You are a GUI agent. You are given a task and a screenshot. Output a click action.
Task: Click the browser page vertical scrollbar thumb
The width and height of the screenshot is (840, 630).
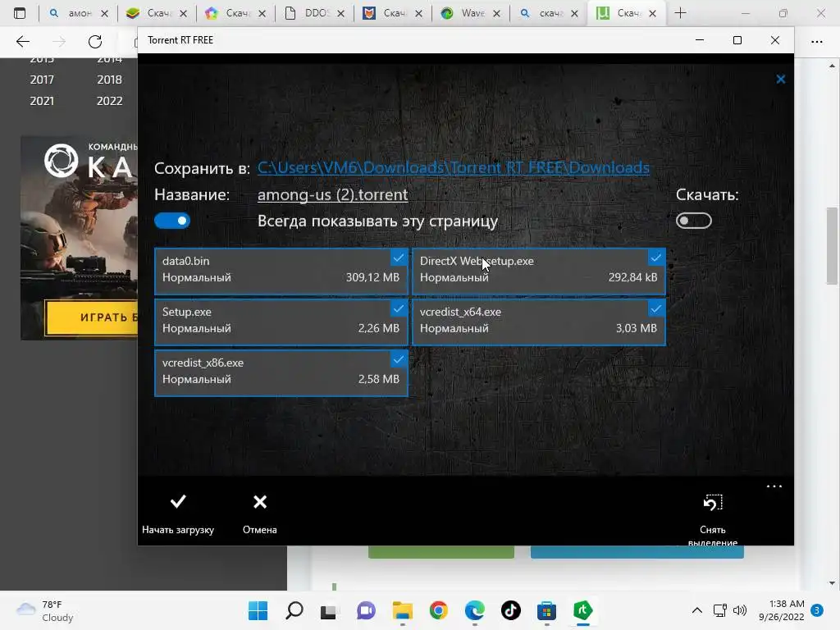click(832, 246)
